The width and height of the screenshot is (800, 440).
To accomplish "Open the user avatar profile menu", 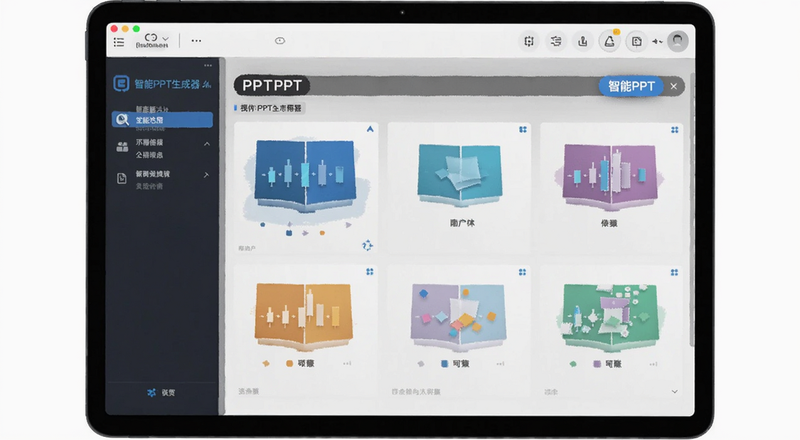I will point(678,41).
